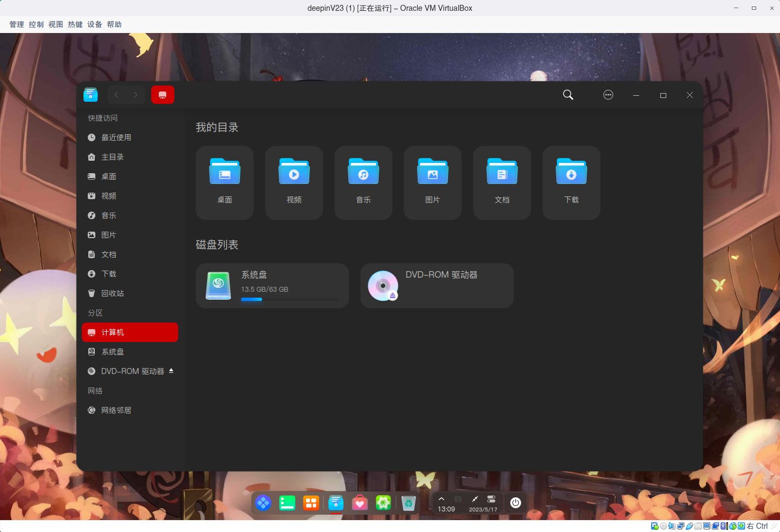The image size is (780, 532).
Task: Click the orange grid icon in the dock
Action: (x=311, y=503)
